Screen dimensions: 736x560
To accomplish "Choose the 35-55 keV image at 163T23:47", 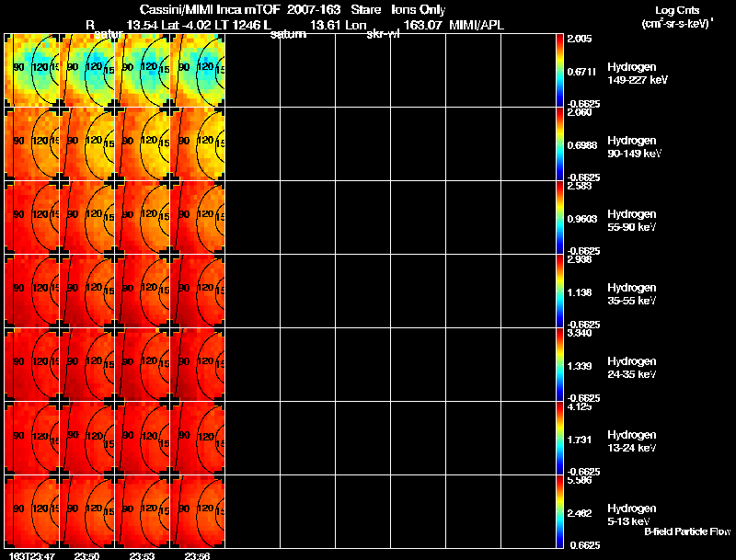I will [x=32, y=291].
